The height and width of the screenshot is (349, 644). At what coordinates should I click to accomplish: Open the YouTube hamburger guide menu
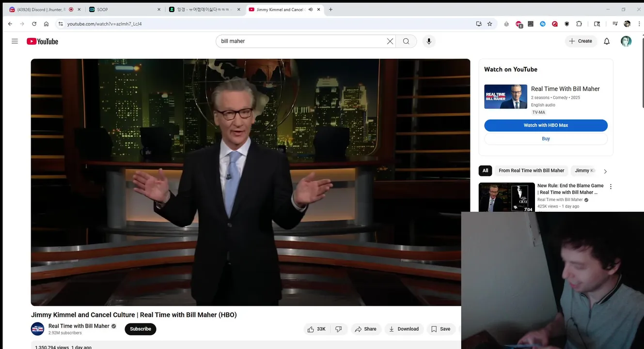15,41
